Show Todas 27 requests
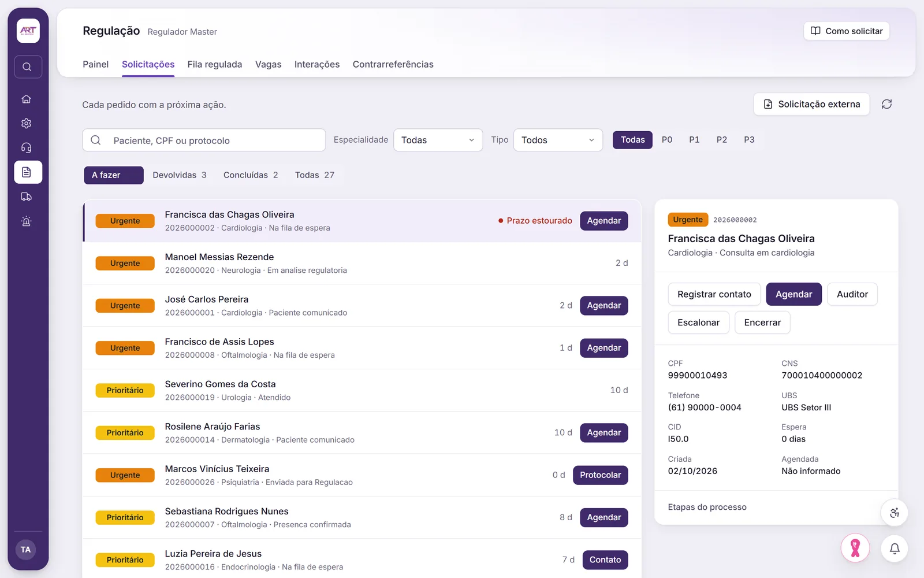 315,175
